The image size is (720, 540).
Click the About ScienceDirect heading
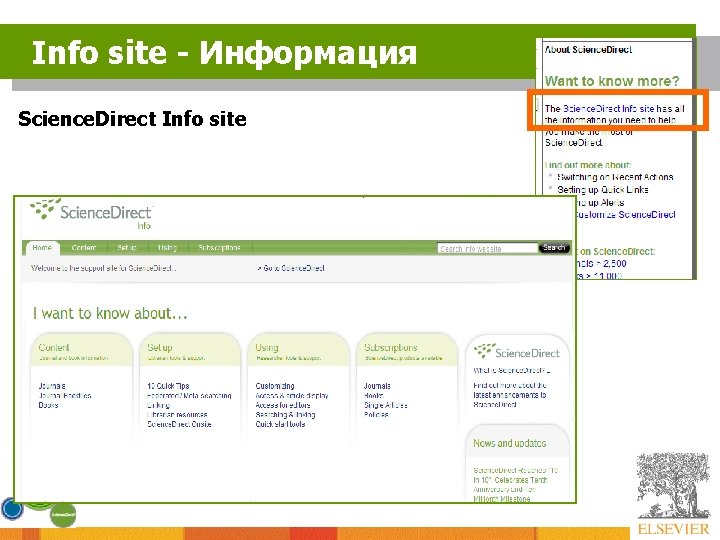[588, 50]
